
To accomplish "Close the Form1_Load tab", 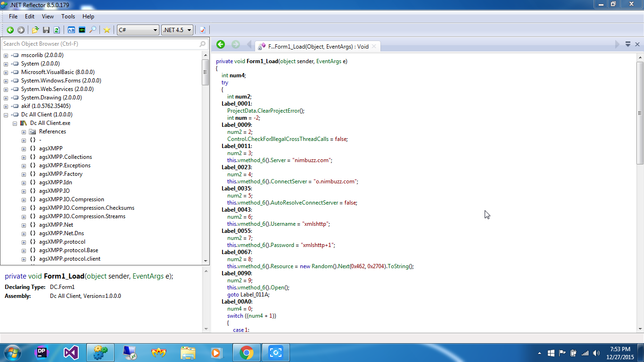I will [374, 46].
